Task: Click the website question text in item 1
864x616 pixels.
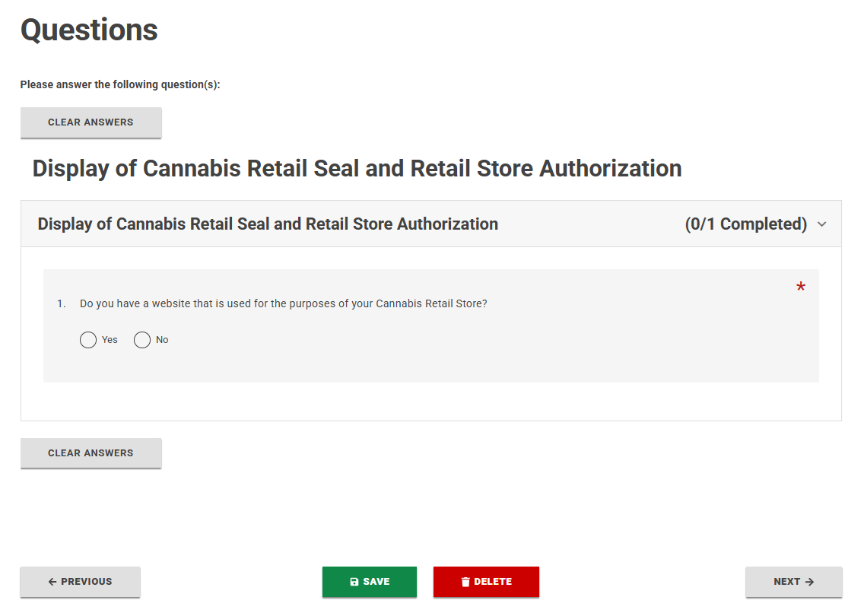Action: click(x=283, y=303)
